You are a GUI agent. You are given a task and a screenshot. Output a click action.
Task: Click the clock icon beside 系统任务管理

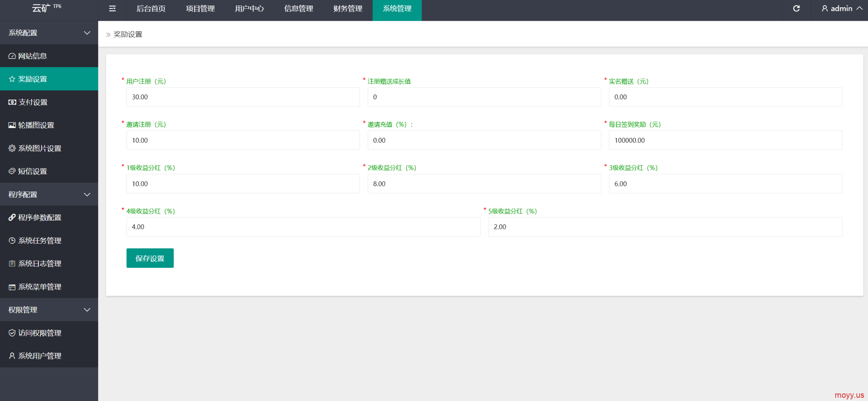click(12, 240)
